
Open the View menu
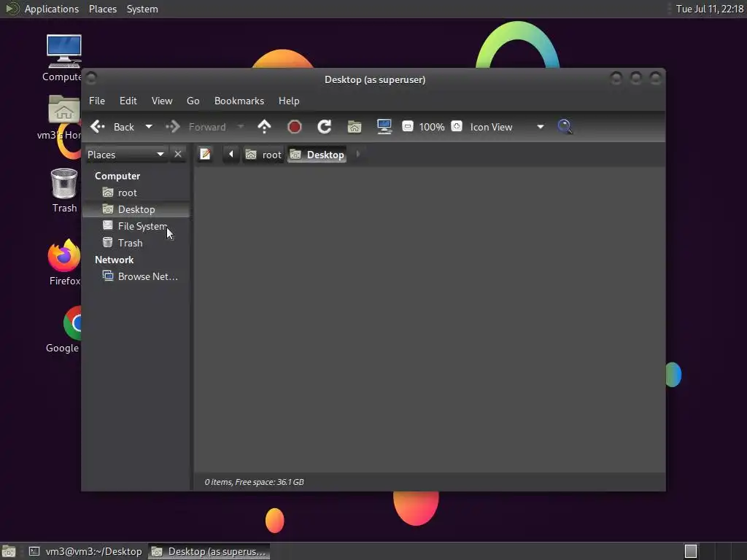click(x=162, y=101)
